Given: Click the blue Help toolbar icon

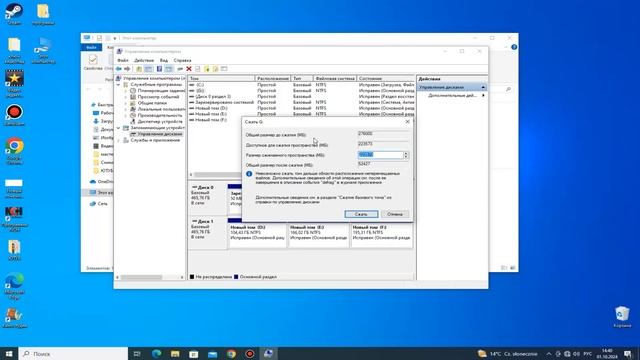Looking at the screenshot, I should [159, 69].
